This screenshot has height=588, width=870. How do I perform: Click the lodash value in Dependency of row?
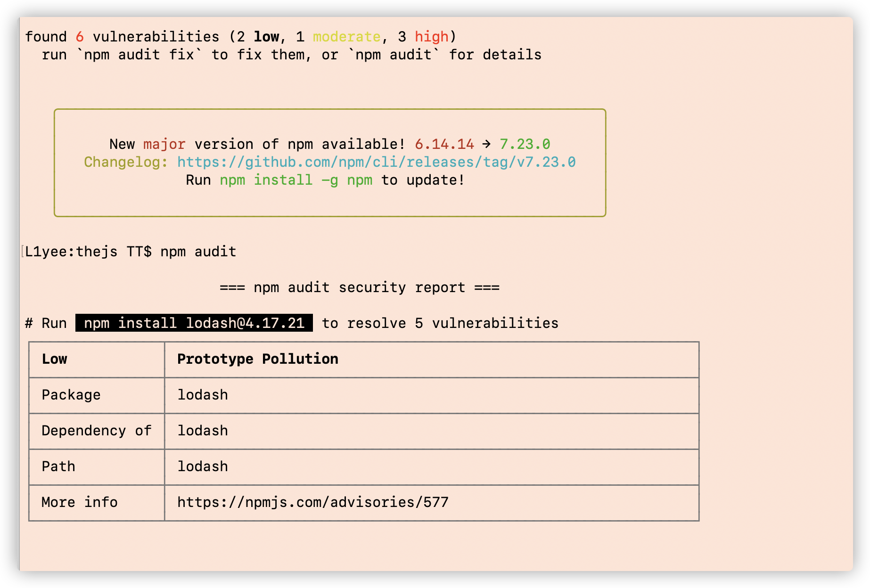[203, 431]
